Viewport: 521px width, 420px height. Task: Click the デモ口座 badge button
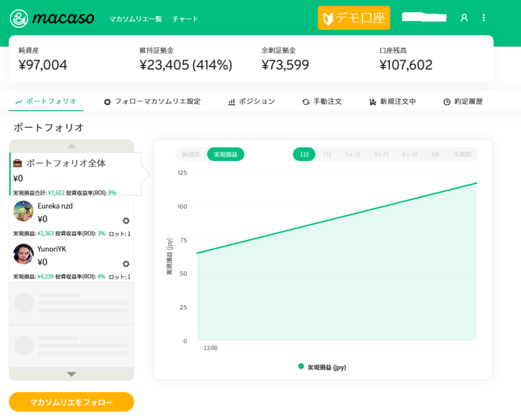[354, 18]
